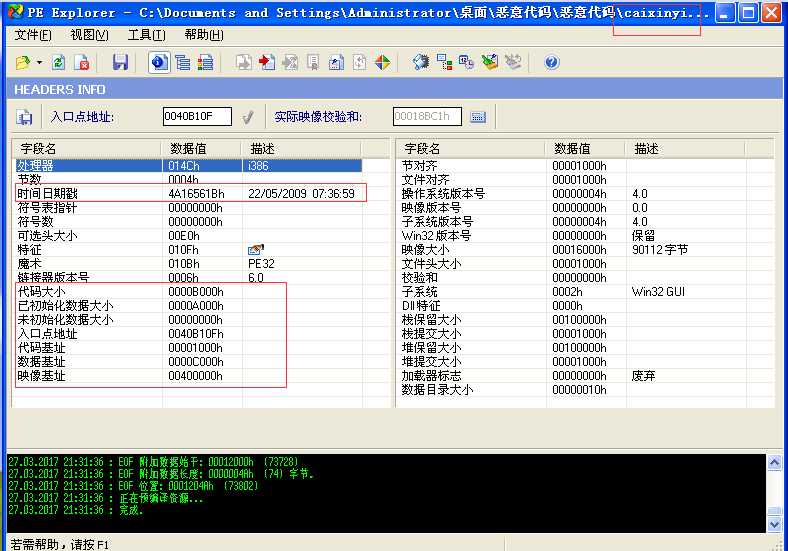Click the grayed-out tool icon before help
Image resolution: width=788 pixels, height=551 pixels.
(x=513, y=62)
